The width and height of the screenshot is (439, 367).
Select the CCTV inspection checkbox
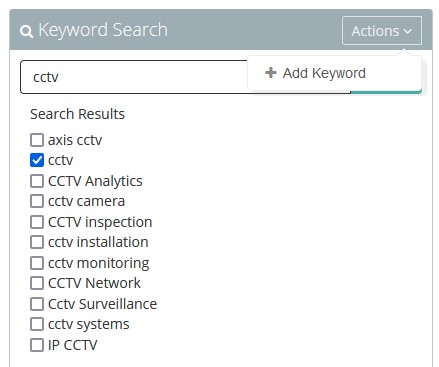pyautogui.click(x=37, y=222)
